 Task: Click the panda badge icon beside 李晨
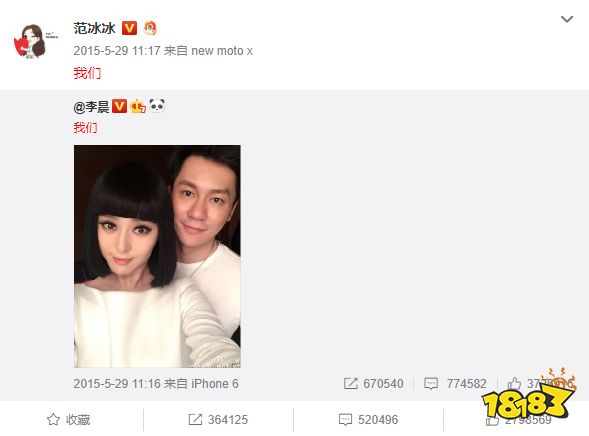(157, 106)
